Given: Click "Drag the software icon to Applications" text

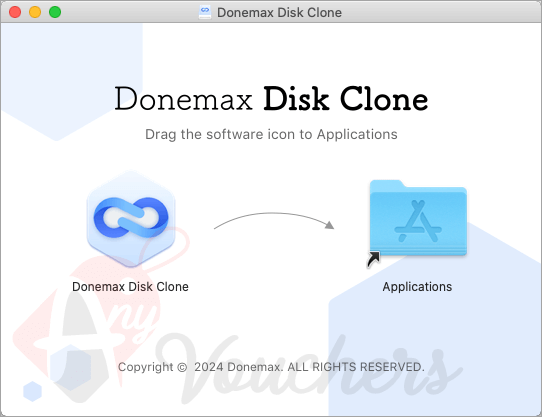Looking at the screenshot, I should pyautogui.click(x=271, y=135).
